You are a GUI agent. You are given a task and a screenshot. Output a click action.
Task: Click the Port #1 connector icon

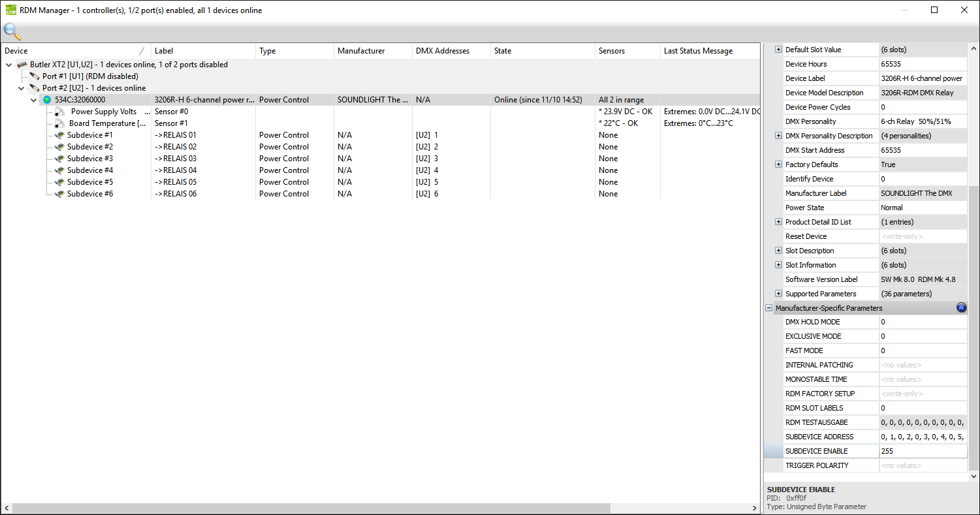(35, 76)
